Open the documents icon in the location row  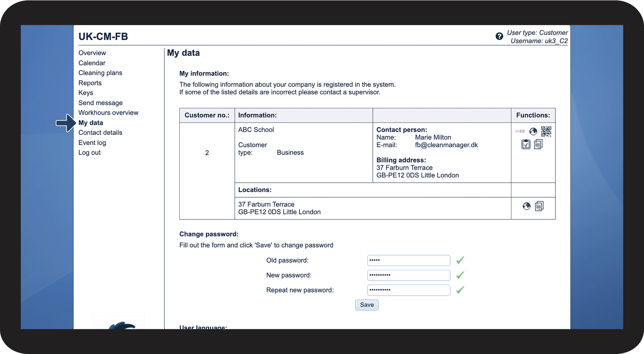[539, 206]
